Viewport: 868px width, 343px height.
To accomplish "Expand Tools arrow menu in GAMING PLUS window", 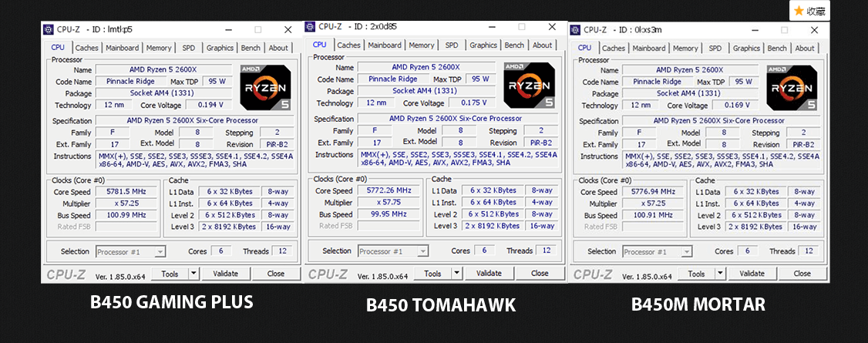I will 193,274.
